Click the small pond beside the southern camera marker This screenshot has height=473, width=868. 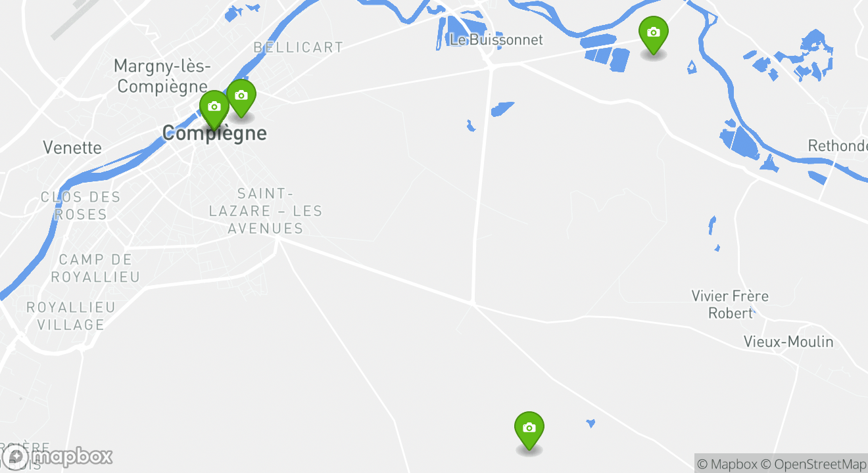point(591,424)
